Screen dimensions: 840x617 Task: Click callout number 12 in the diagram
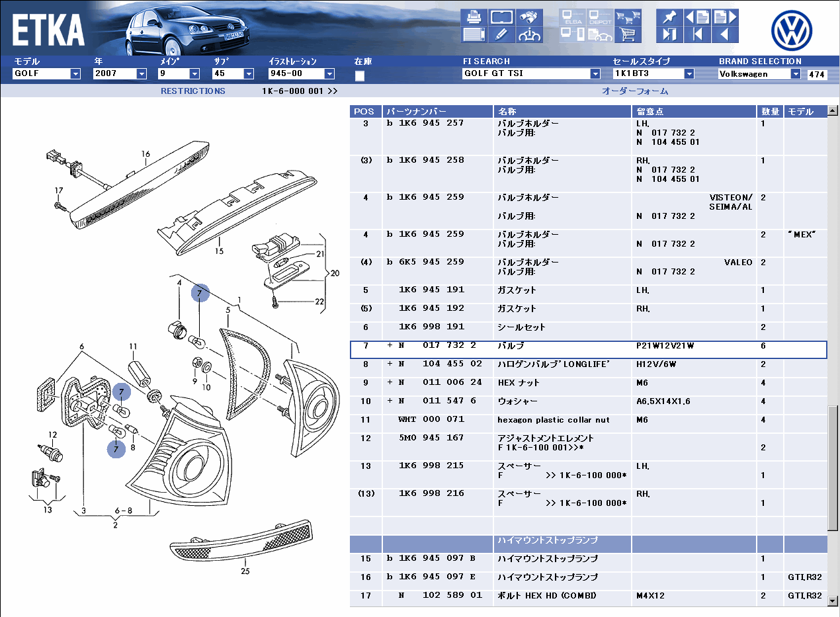pos(52,435)
